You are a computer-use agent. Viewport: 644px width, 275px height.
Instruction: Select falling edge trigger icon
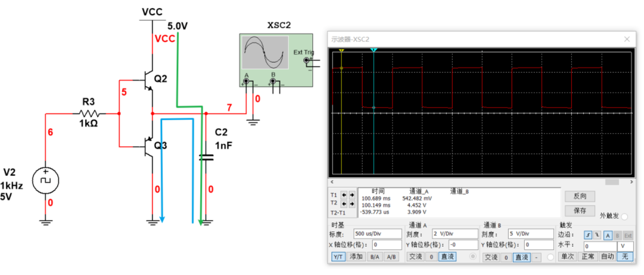pyautogui.click(x=596, y=235)
